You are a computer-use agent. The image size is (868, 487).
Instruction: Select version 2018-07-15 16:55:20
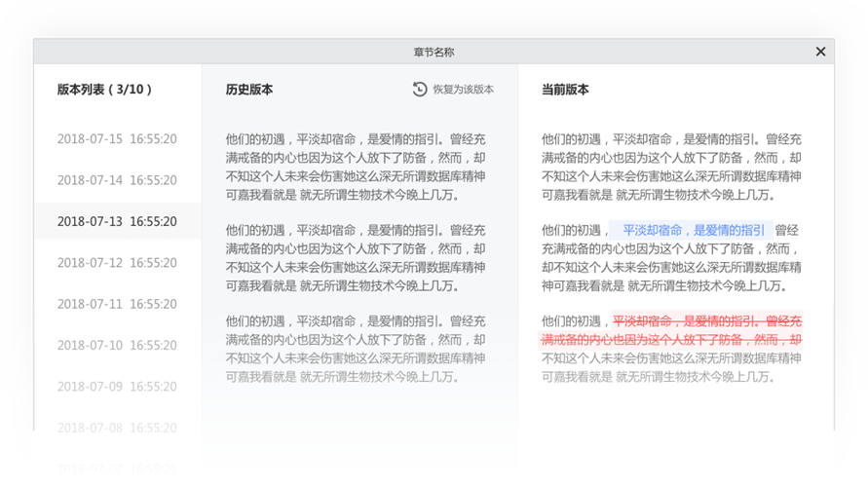117,139
